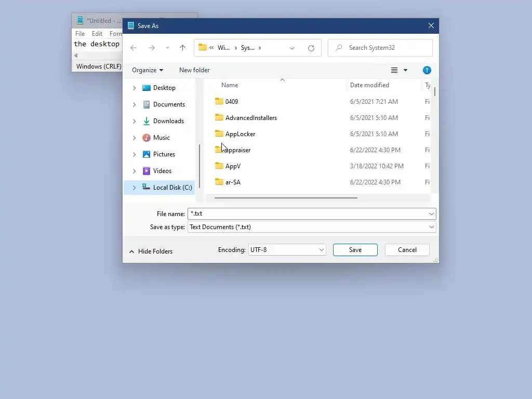Screen dimensions: 532x399
Task: Click the Notepad icon in Save As title bar
Action: (131, 26)
